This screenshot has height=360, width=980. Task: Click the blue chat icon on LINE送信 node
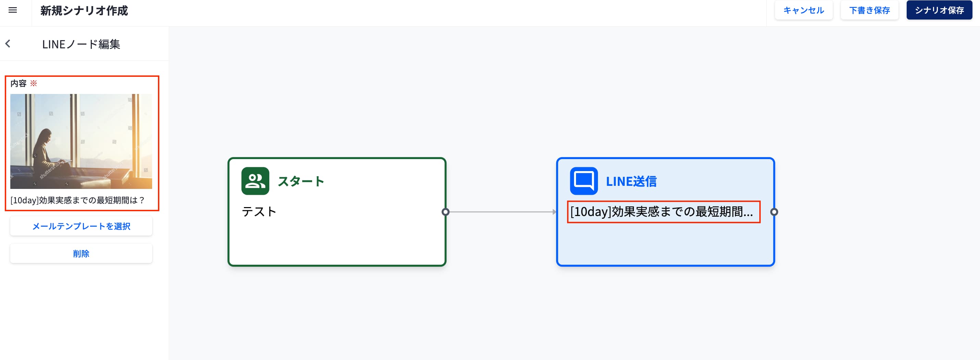click(584, 181)
